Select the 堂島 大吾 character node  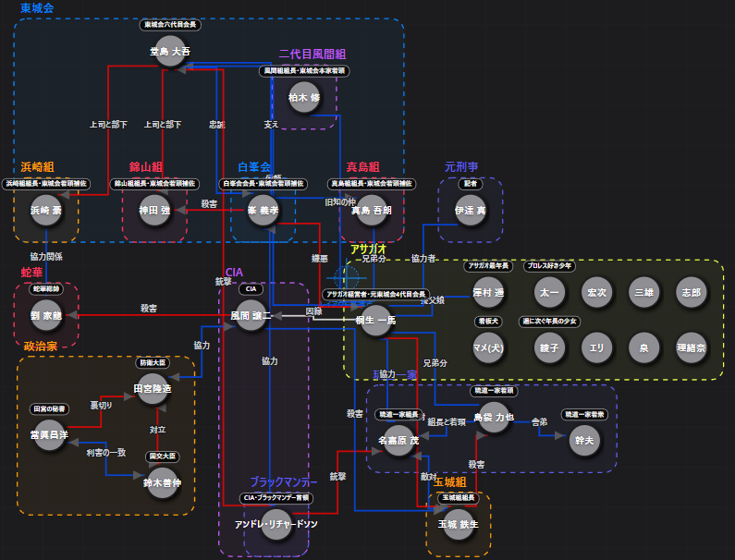[171, 54]
